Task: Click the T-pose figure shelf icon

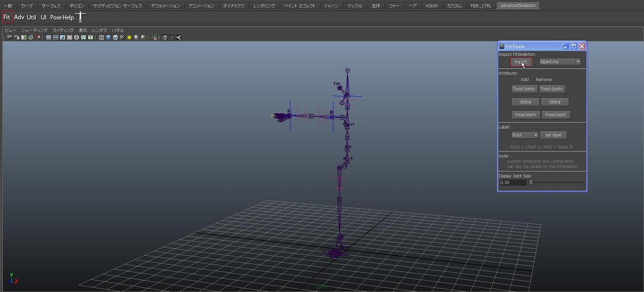Action: click(81, 17)
